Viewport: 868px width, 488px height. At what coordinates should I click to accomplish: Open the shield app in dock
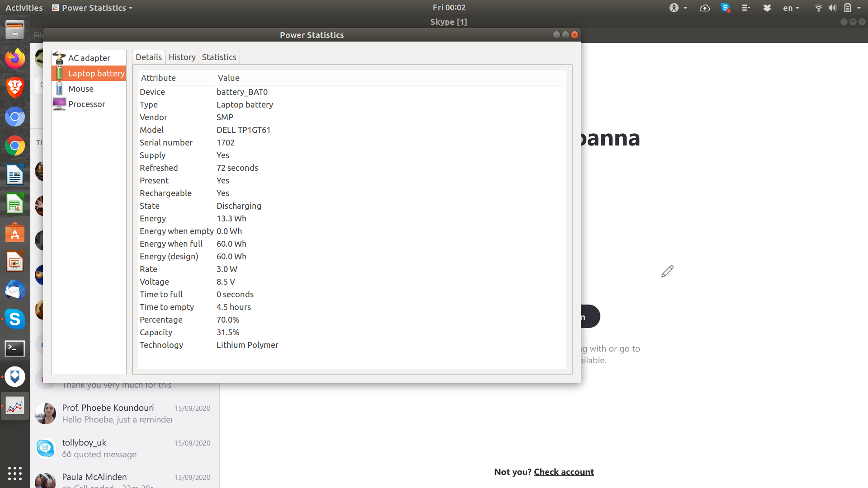15,377
